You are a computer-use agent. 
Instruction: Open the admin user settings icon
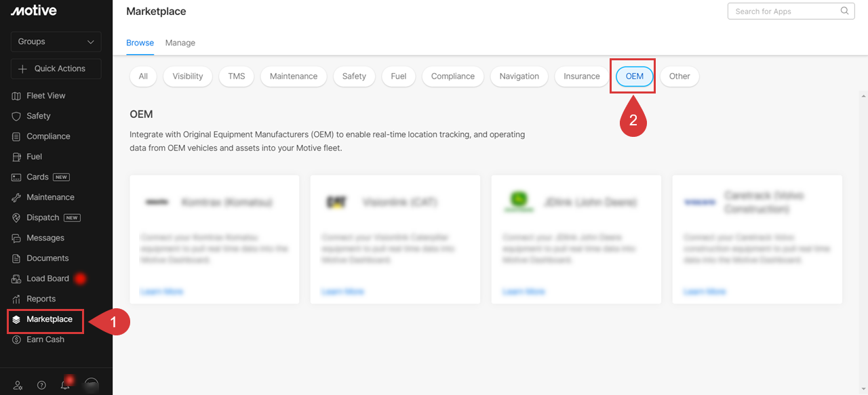[x=18, y=385]
